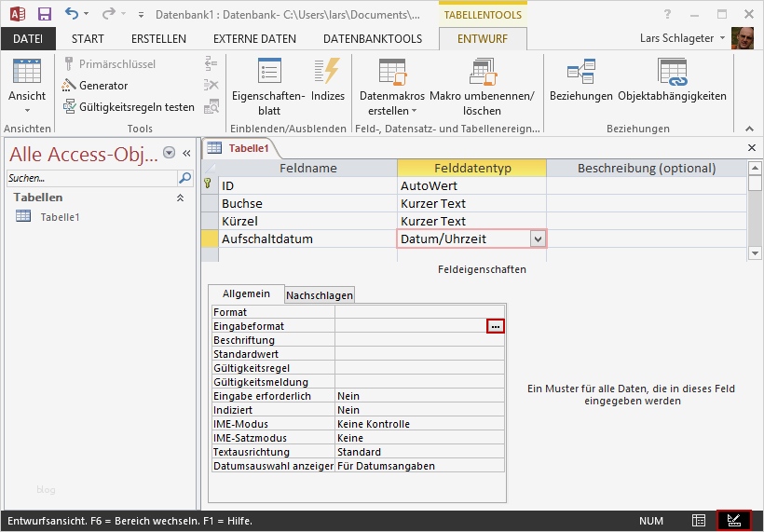Open Objektabhängigkeiten pane
The height and width of the screenshot is (532, 764).
point(672,79)
